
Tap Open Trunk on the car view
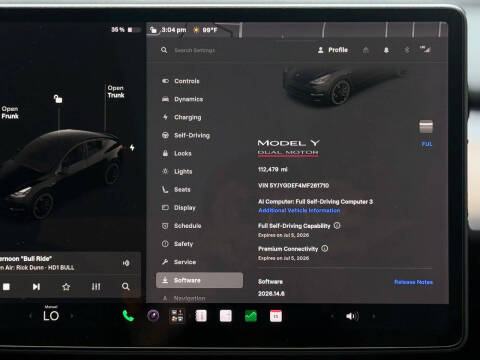click(x=116, y=92)
